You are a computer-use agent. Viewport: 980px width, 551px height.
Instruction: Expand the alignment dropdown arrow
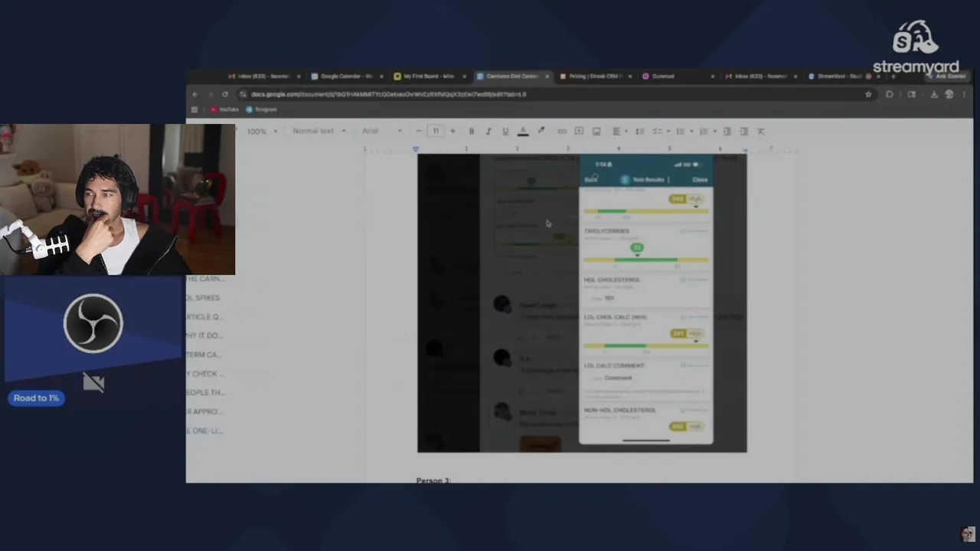(625, 131)
